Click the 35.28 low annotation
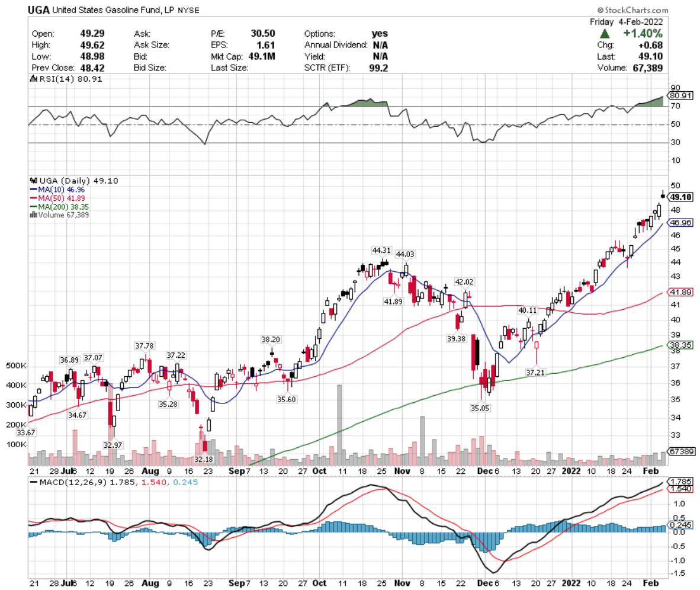Viewport: 700px width, 590px height. pos(168,404)
